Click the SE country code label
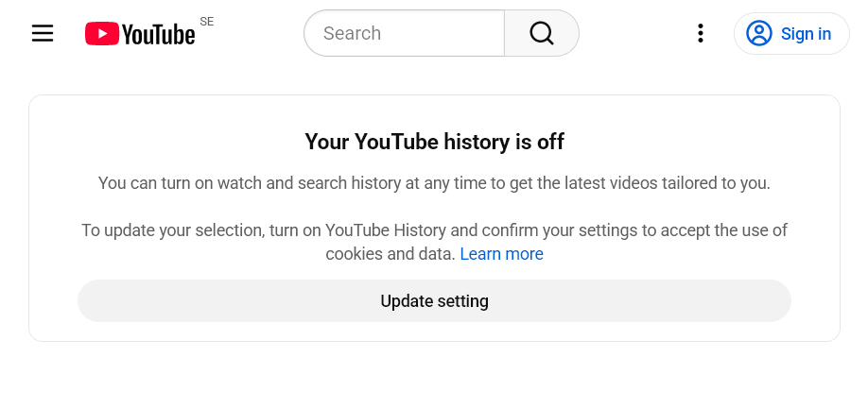Image resolution: width=868 pixels, height=408 pixels. [x=206, y=22]
